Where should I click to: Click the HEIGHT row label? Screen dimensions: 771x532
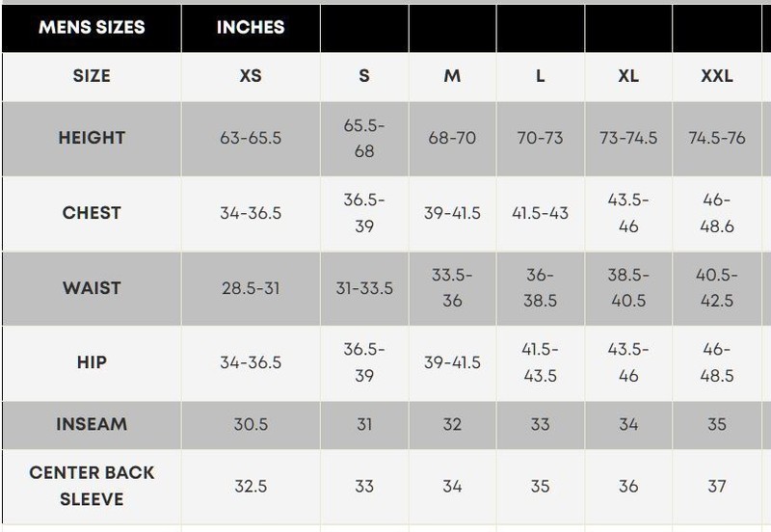pos(92,138)
